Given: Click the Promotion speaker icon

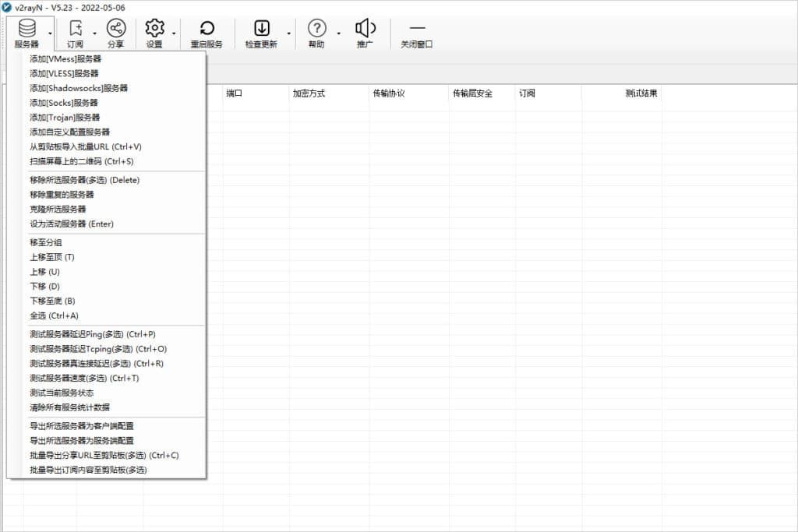Looking at the screenshot, I should click(x=365, y=29).
